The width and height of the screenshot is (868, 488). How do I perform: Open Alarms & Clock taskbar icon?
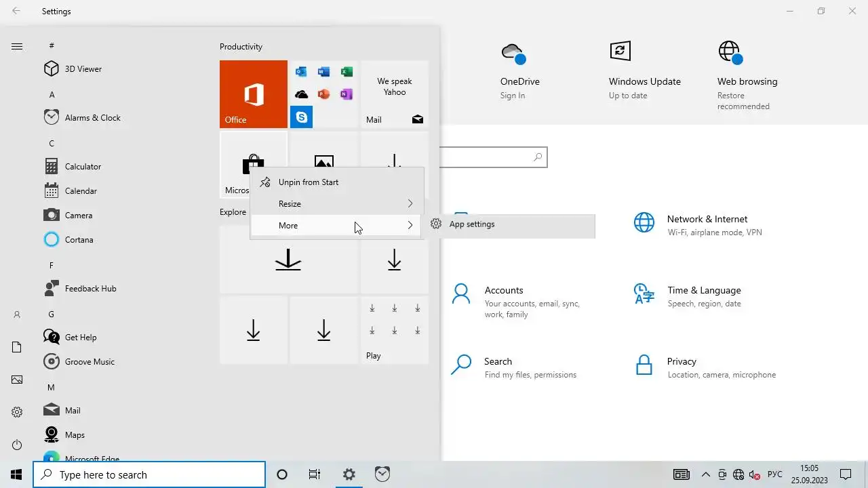[x=382, y=474]
